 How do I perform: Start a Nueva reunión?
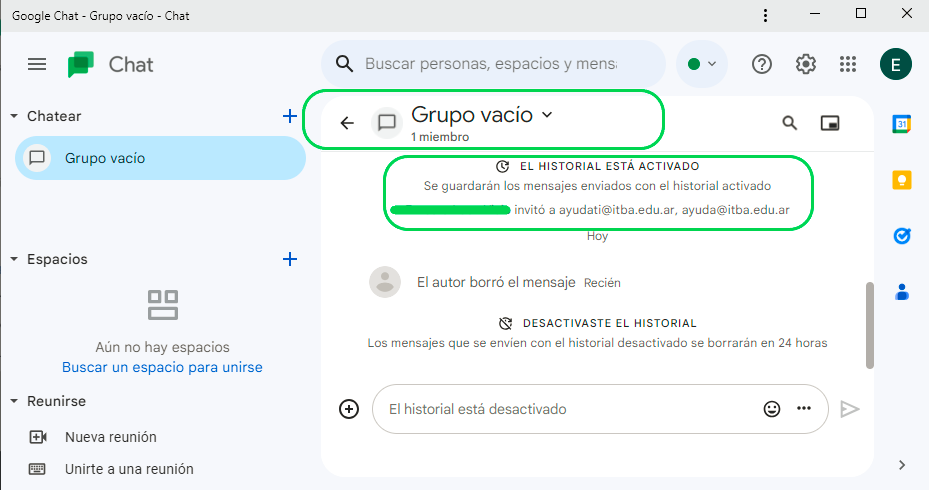[110, 437]
